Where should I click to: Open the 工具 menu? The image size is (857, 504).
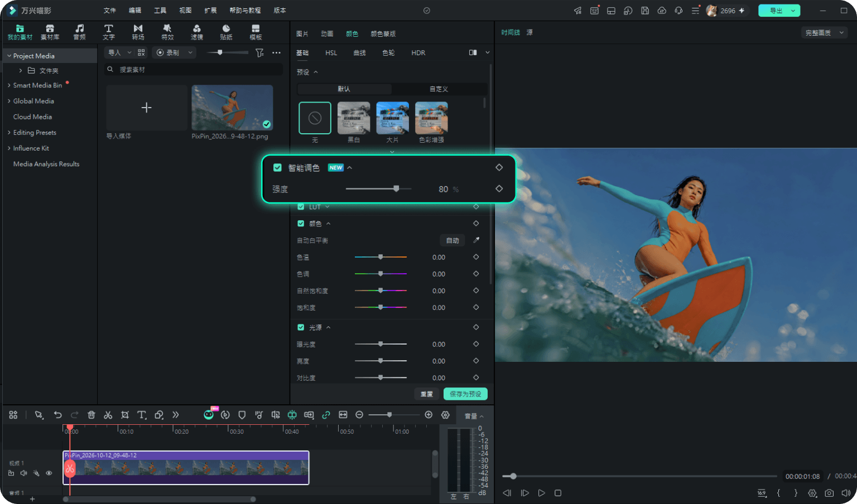[x=160, y=11]
